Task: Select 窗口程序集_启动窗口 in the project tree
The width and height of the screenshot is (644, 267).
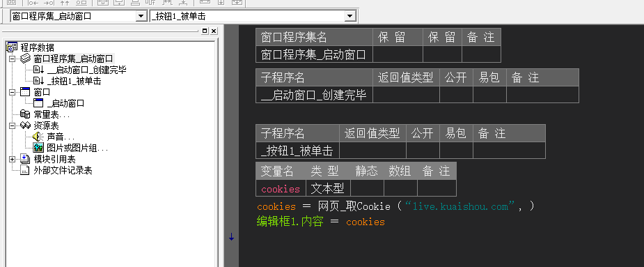Action: (73, 59)
